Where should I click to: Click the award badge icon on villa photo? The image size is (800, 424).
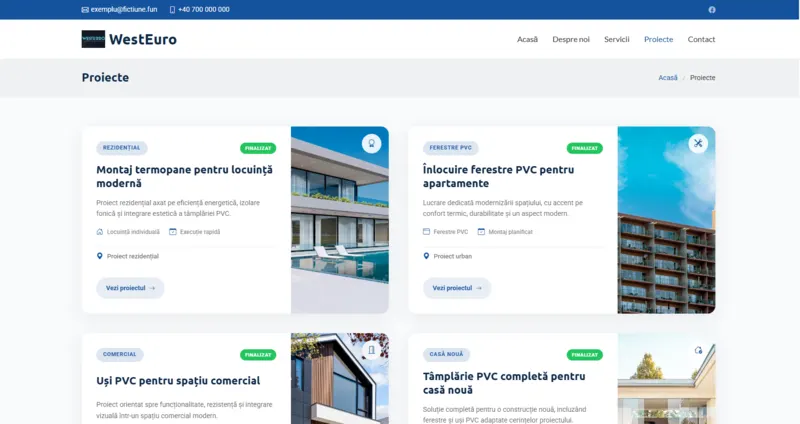click(x=371, y=143)
